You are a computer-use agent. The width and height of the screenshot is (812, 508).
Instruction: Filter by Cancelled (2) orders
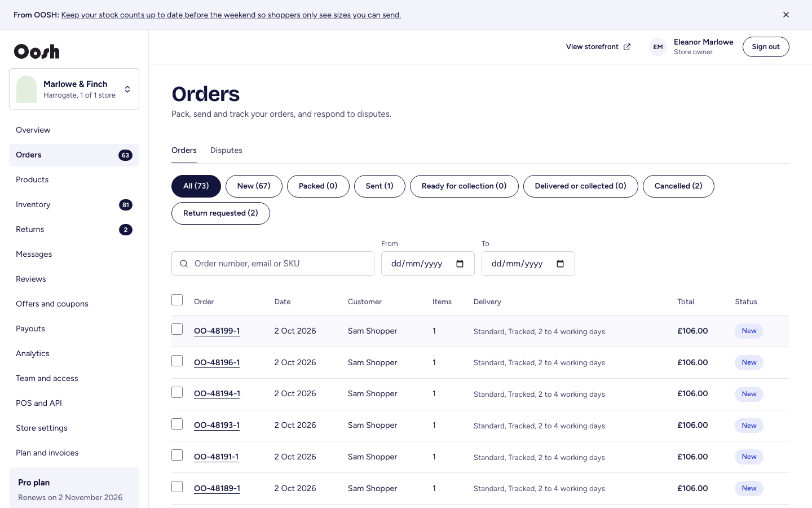pos(678,186)
